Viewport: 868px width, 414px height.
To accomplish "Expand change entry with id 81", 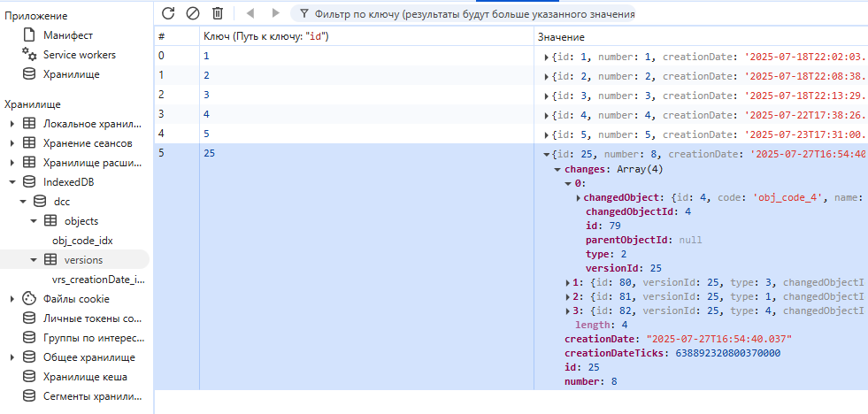I will coord(569,296).
